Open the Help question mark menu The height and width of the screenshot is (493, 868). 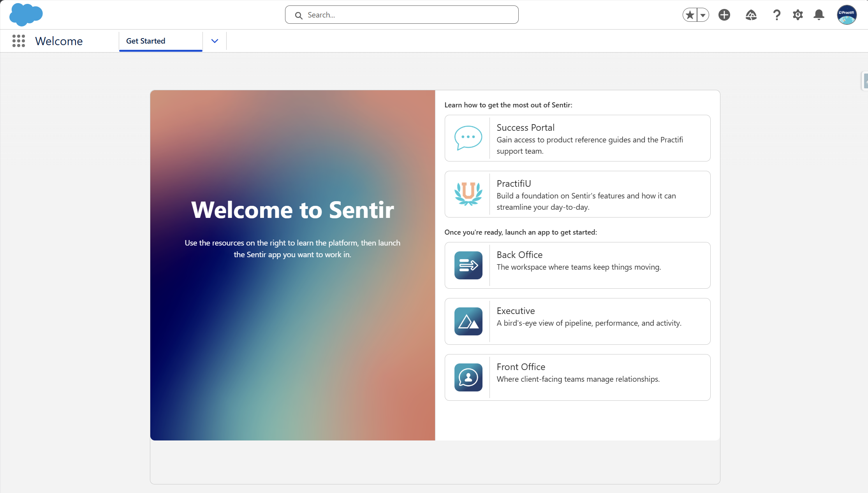click(x=776, y=15)
